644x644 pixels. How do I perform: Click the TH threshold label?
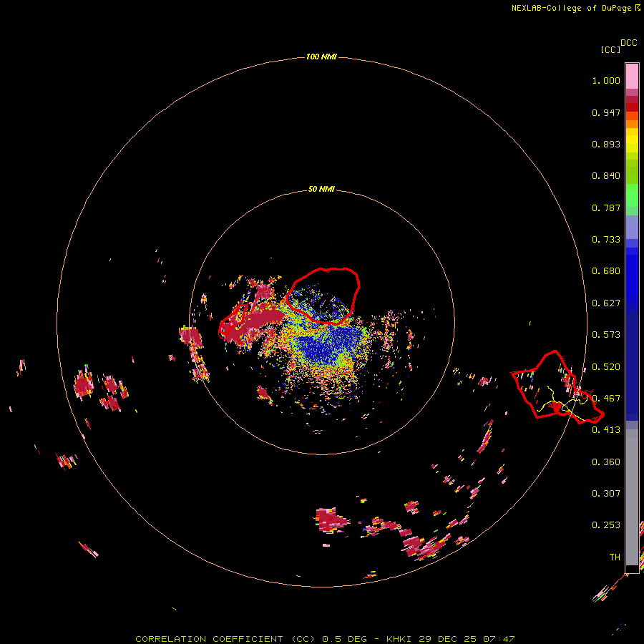pos(615,557)
